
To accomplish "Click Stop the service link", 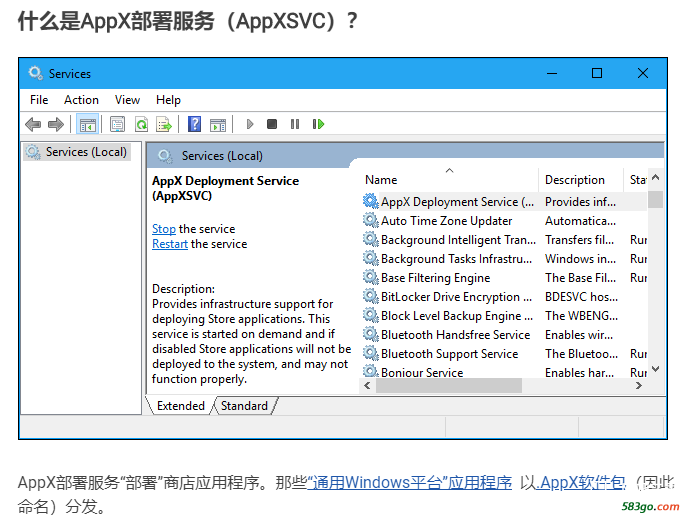I will click(x=164, y=229).
